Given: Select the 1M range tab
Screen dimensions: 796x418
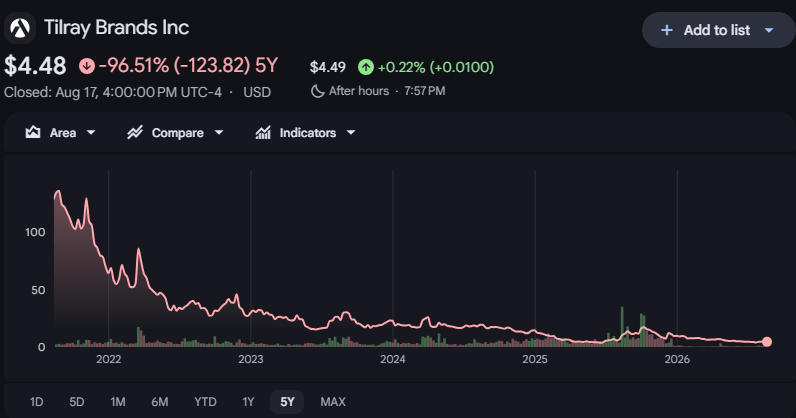Looking at the screenshot, I should tap(118, 402).
